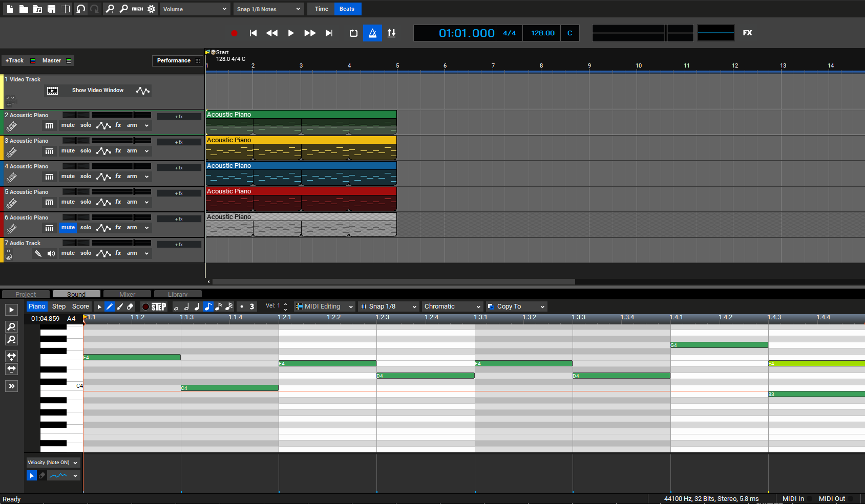Screen dimensions: 865x504
Task: Switch timeline to Time mode
Action: pos(321,9)
